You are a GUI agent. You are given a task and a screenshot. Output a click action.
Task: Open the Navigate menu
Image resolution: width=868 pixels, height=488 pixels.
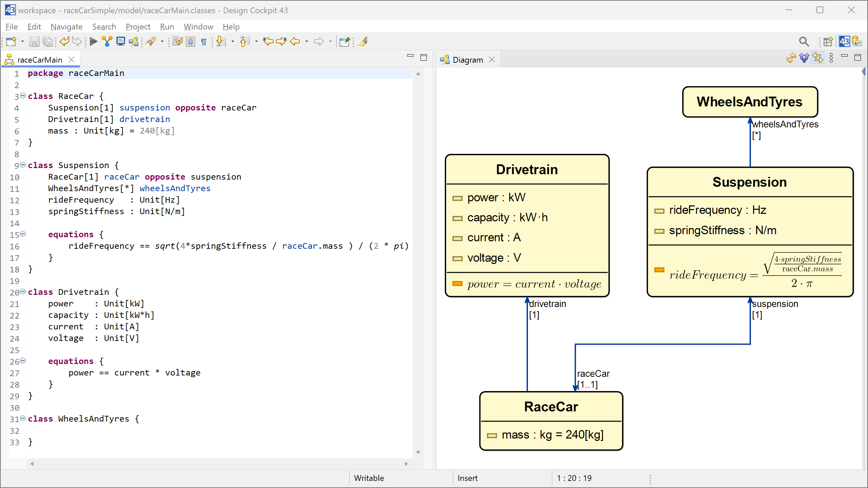66,27
